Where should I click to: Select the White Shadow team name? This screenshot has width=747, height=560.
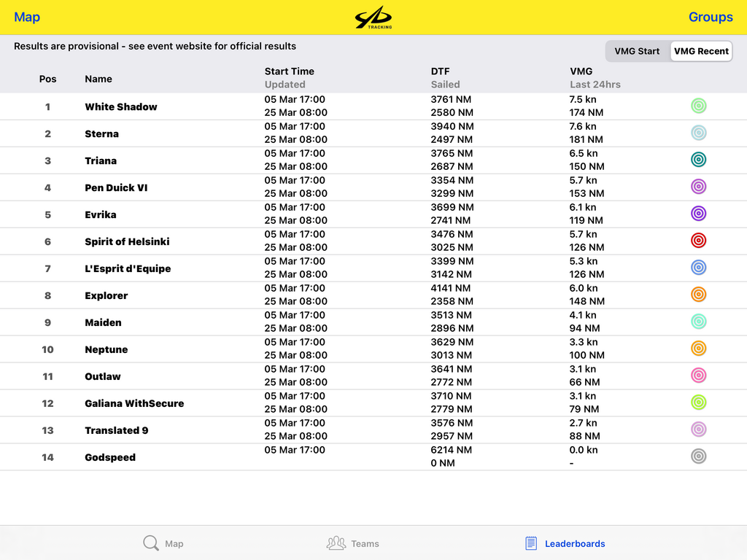pos(121,106)
